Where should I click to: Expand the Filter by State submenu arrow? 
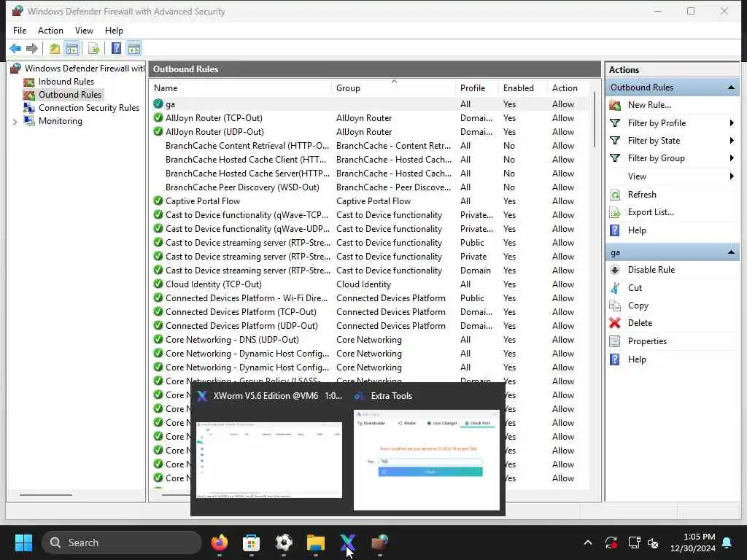point(731,141)
